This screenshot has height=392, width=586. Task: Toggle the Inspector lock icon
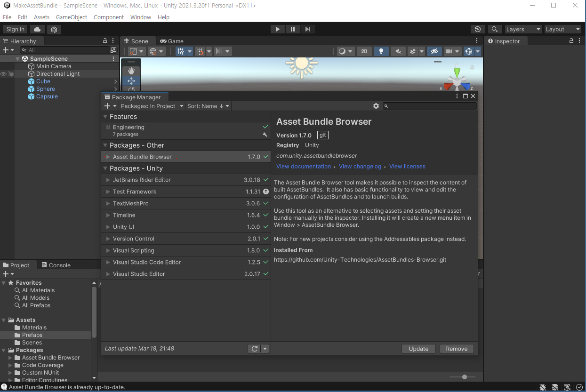coord(571,41)
